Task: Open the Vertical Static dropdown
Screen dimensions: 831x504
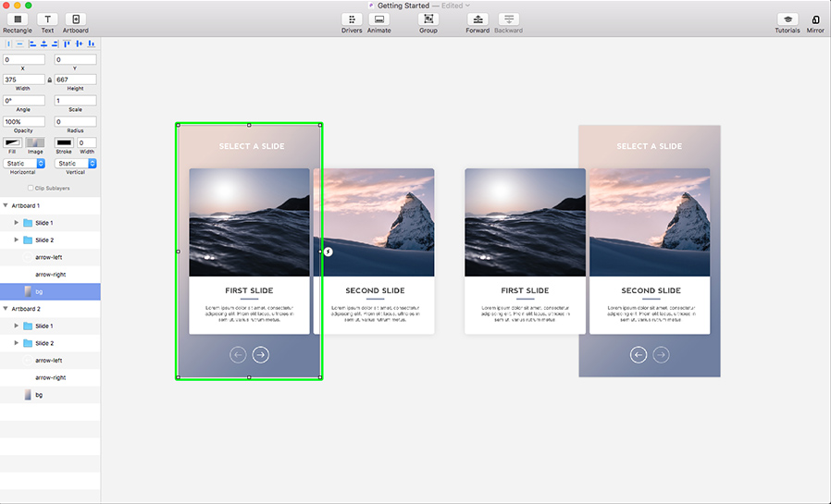Action: [75, 164]
